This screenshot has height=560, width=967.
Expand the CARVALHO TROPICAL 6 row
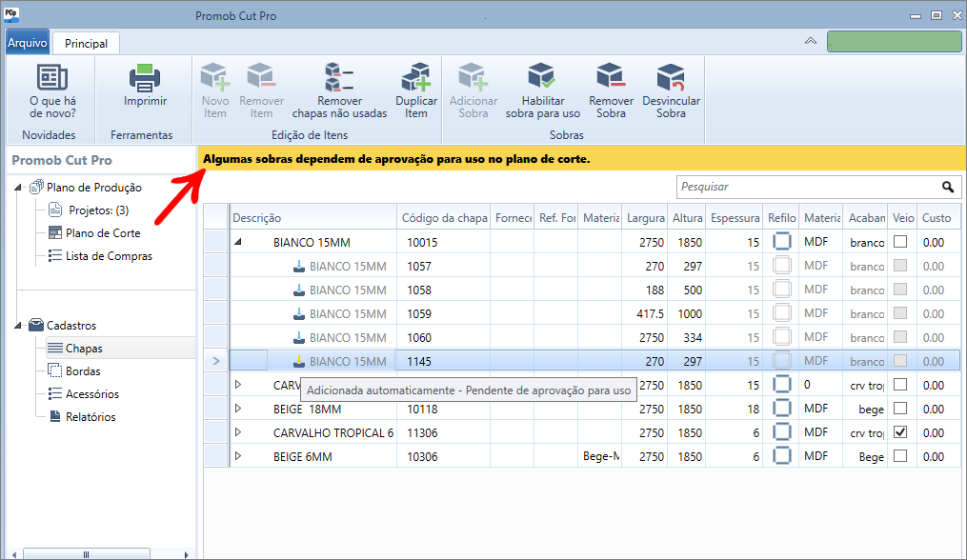point(238,432)
